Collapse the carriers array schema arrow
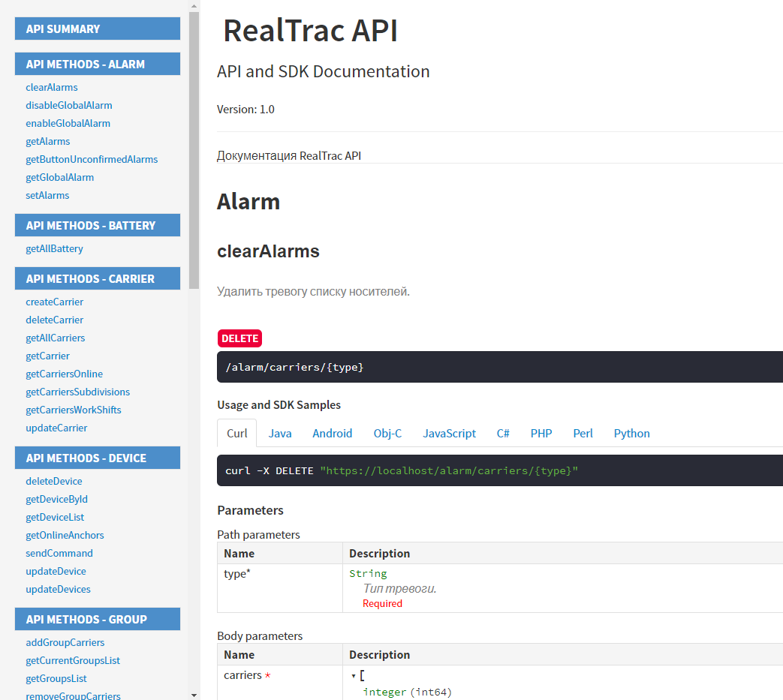The height and width of the screenshot is (700, 783). click(354, 676)
